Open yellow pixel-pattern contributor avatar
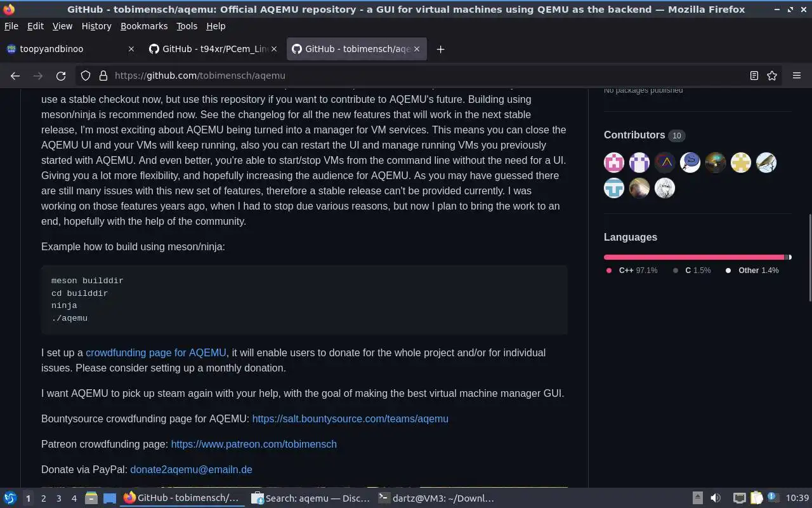 [741, 163]
